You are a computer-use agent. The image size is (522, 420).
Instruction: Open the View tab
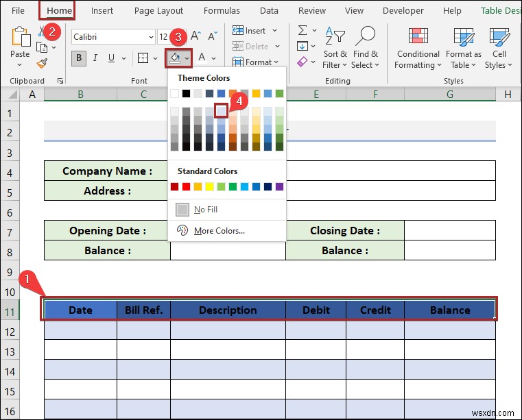pos(354,11)
